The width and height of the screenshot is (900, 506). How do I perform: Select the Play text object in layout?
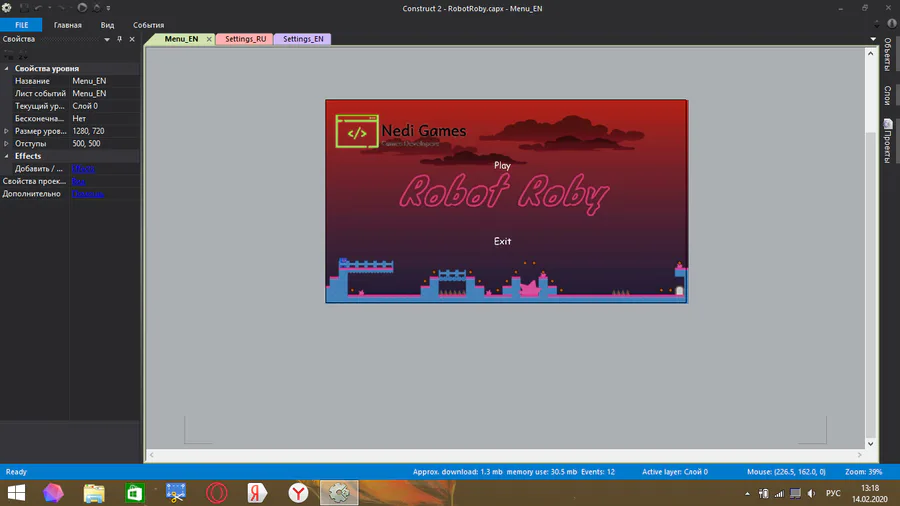[x=502, y=165]
